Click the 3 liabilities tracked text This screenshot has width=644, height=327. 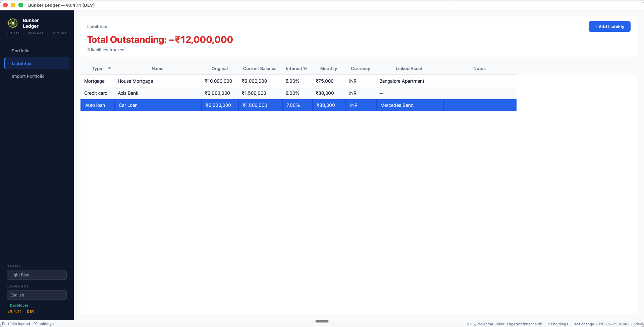pyautogui.click(x=106, y=50)
